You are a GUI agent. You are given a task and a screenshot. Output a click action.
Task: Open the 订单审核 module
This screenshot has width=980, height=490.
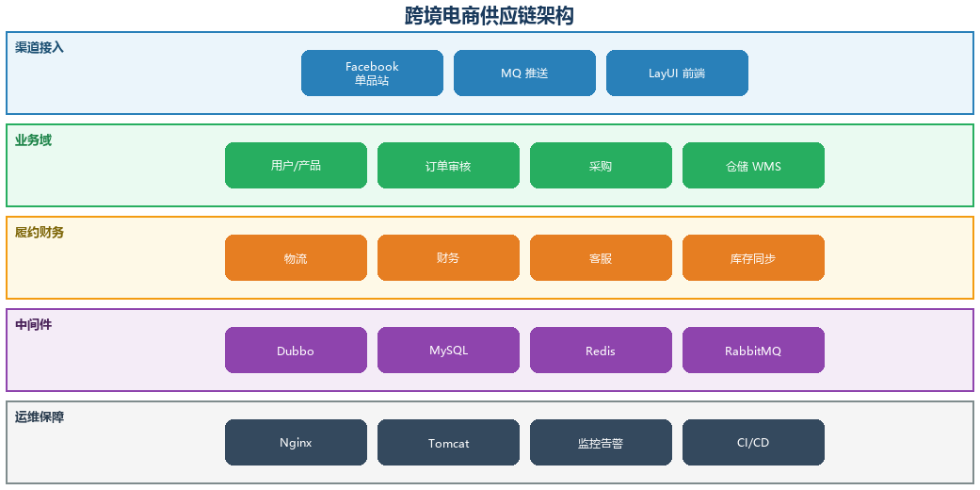click(x=448, y=165)
